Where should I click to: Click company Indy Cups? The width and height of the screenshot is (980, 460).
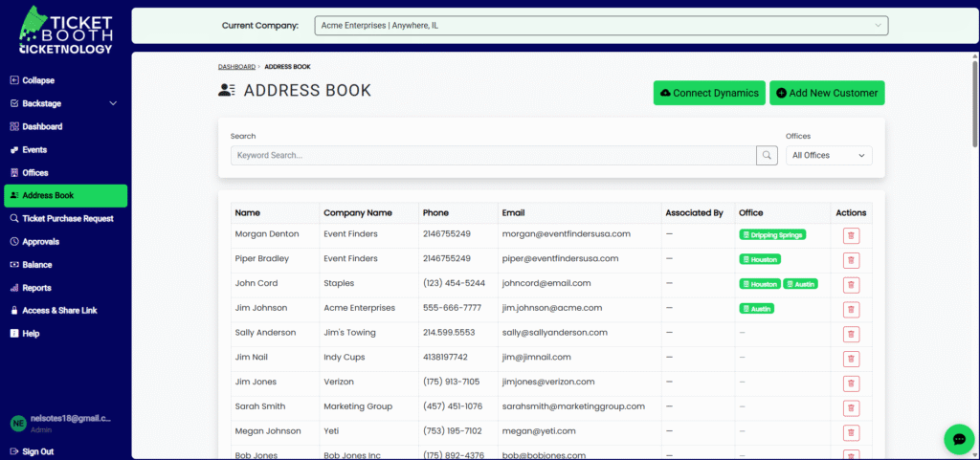[x=345, y=357]
